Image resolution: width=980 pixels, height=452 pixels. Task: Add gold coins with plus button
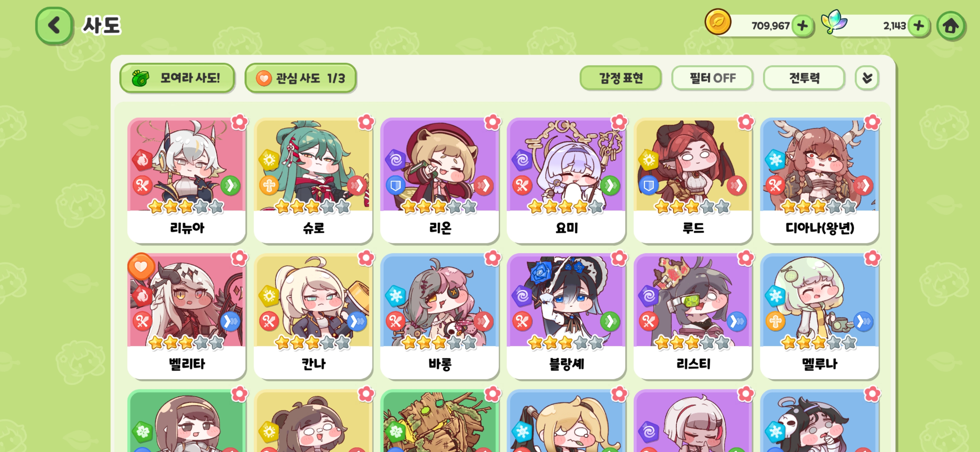pyautogui.click(x=802, y=26)
